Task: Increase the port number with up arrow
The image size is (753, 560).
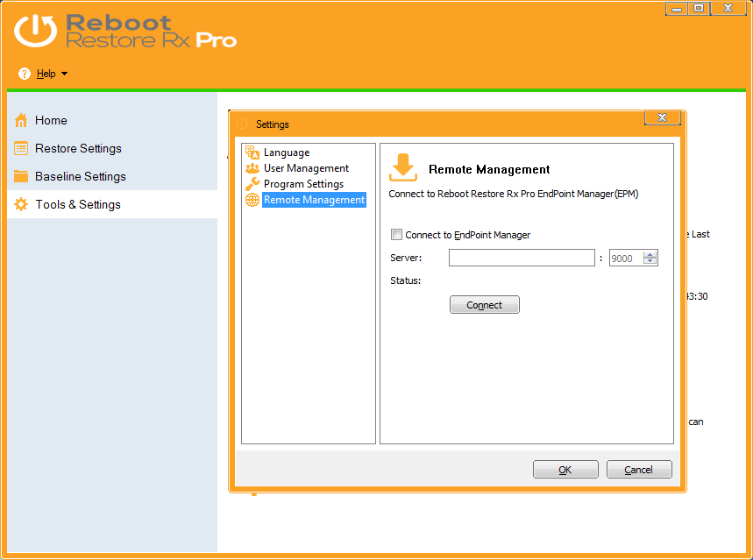Action: pyautogui.click(x=650, y=254)
